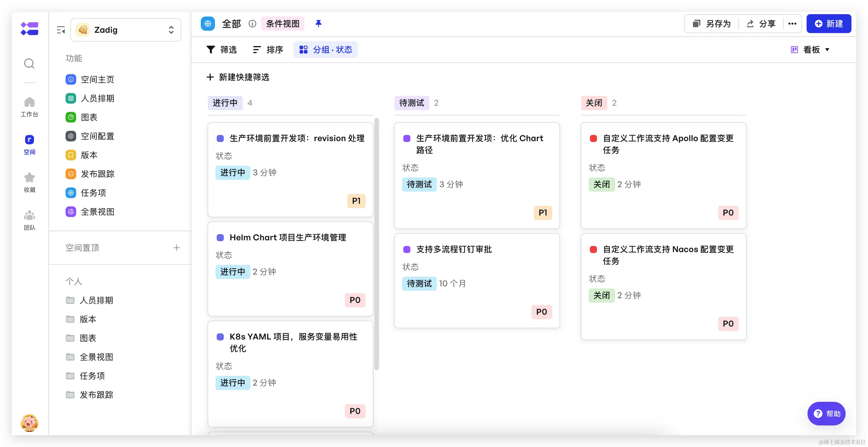
Task: Collapse the sidebar using the menu-fold icon
Action: (61, 30)
